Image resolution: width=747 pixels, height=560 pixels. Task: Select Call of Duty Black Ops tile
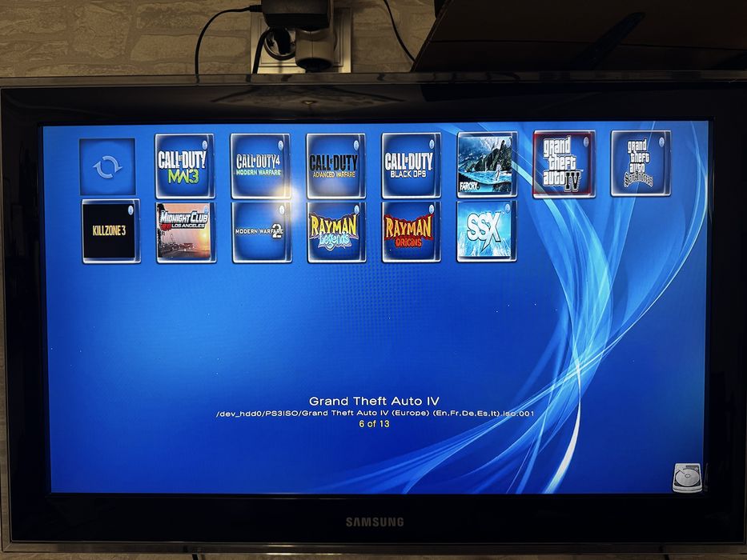(x=411, y=166)
